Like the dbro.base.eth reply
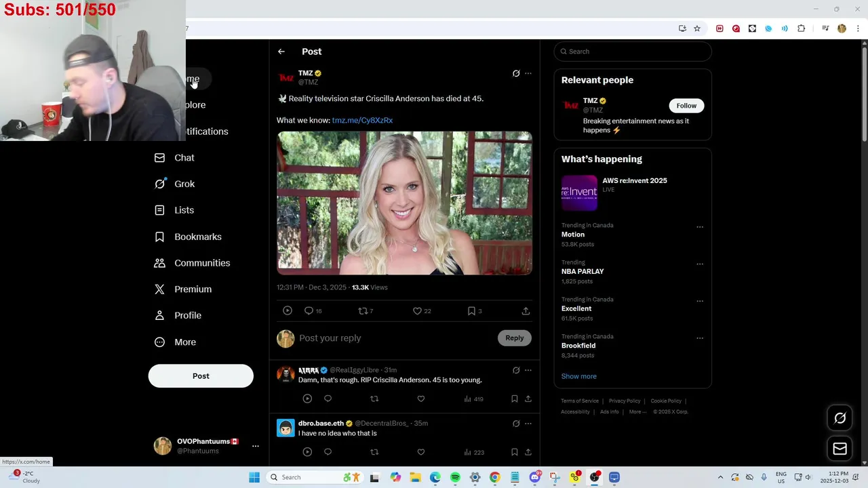 pyautogui.click(x=420, y=452)
